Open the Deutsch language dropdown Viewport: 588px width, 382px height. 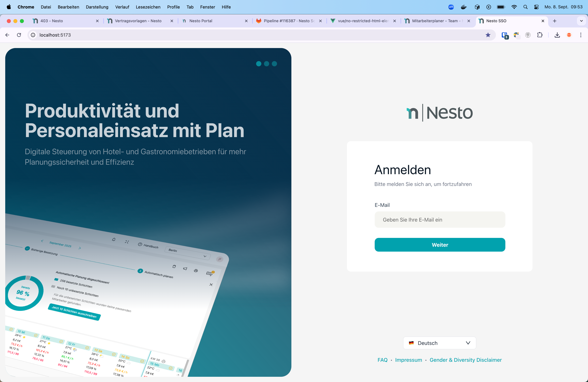click(x=439, y=343)
